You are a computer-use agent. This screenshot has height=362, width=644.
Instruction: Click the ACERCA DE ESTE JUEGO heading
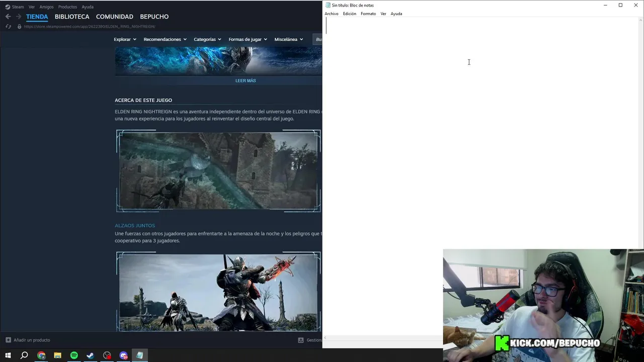tap(143, 100)
